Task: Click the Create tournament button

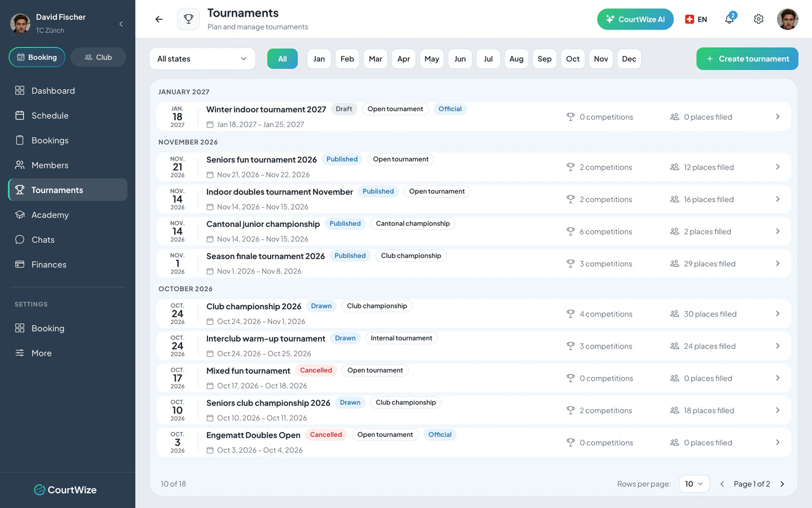Action: [747, 59]
